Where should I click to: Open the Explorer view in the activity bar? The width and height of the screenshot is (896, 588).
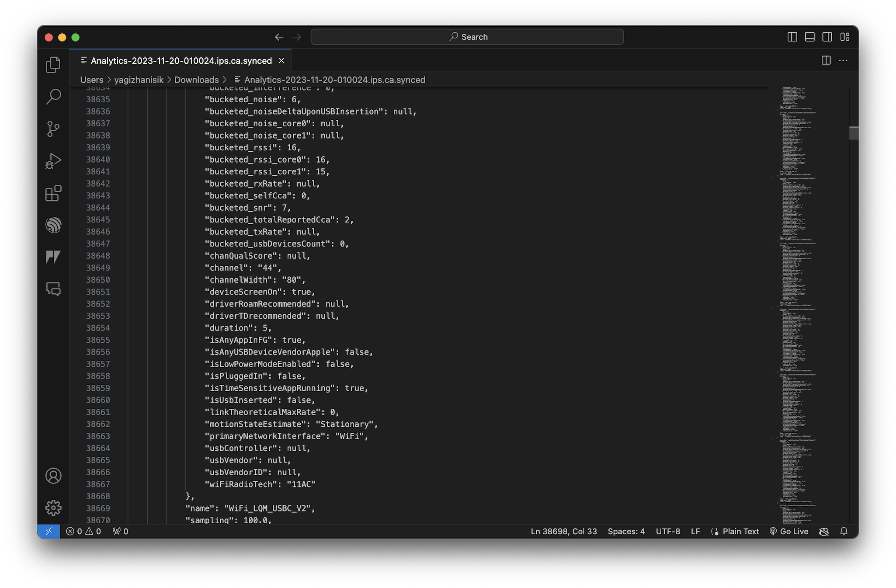tap(53, 65)
